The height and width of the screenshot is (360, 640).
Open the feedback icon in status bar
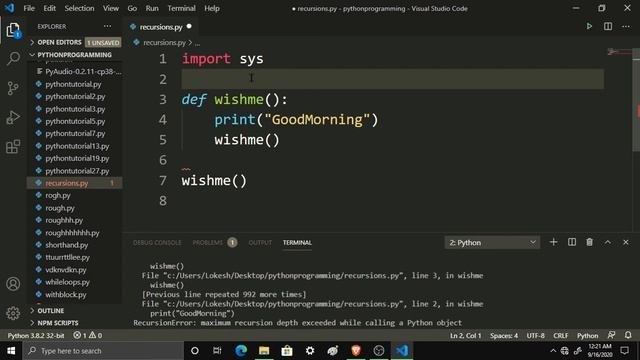tap(611, 335)
